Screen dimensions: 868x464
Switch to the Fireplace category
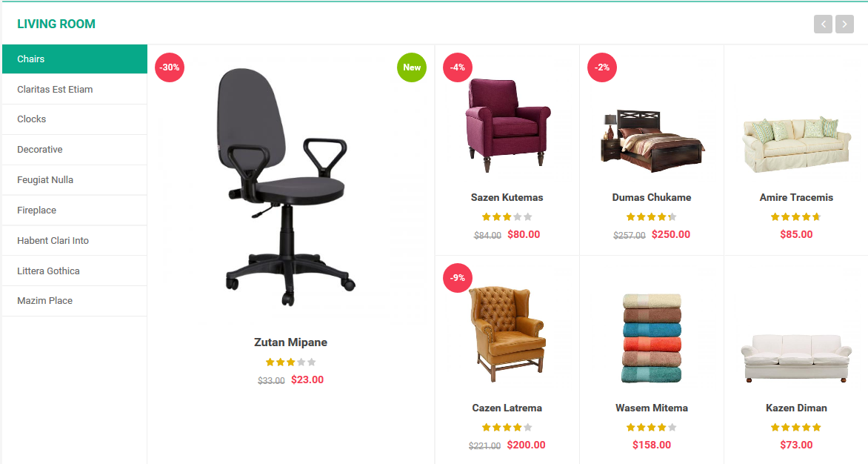[x=75, y=211]
